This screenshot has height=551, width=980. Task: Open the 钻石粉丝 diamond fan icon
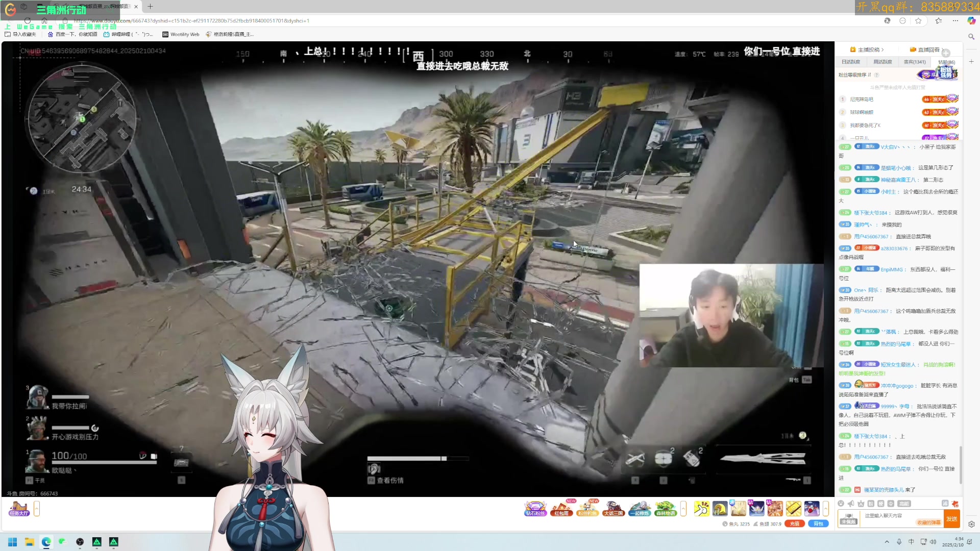[x=535, y=509]
